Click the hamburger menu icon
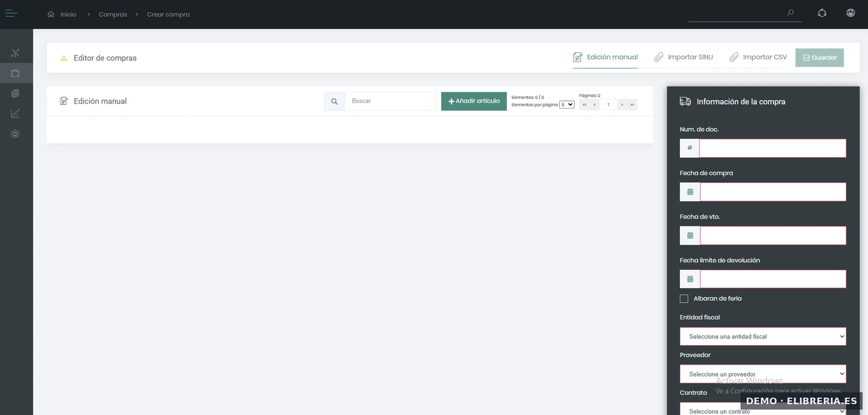Image resolution: width=868 pixels, height=415 pixels. click(11, 14)
